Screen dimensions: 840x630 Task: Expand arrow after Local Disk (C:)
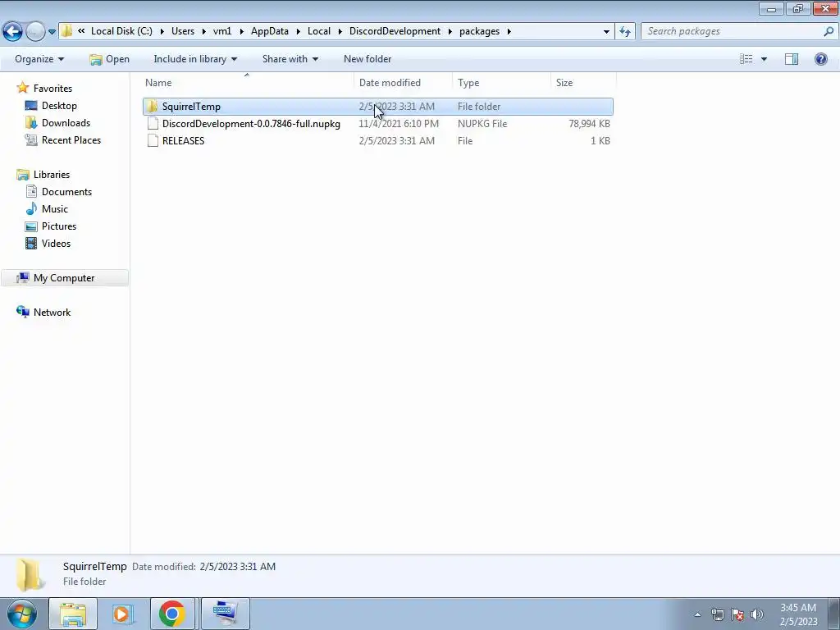[x=162, y=32]
